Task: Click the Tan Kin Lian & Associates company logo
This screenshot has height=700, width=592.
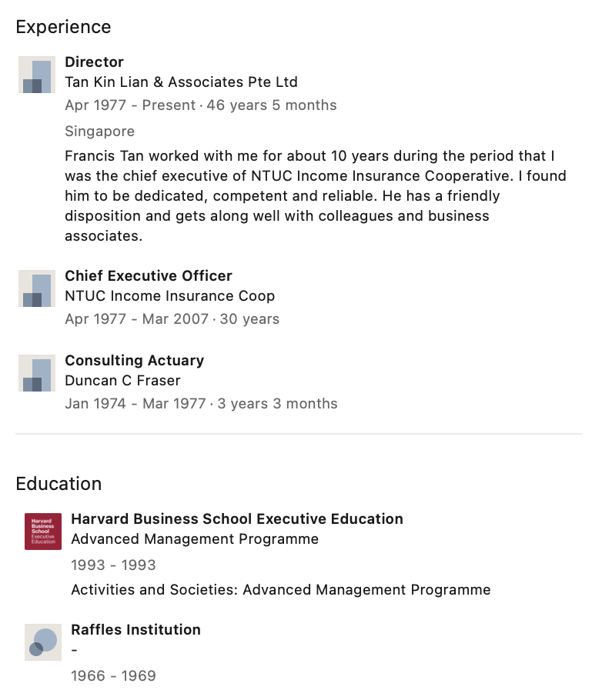Action: (37, 75)
